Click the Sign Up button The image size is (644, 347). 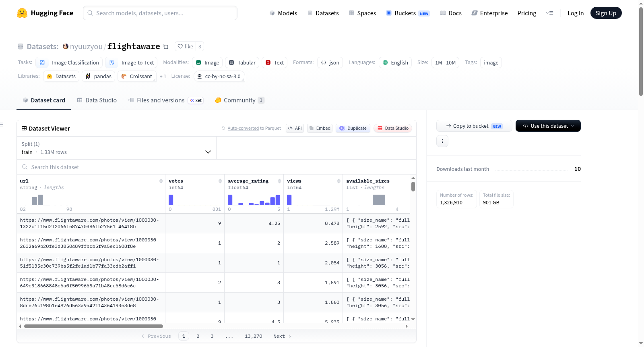(x=606, y=13)
